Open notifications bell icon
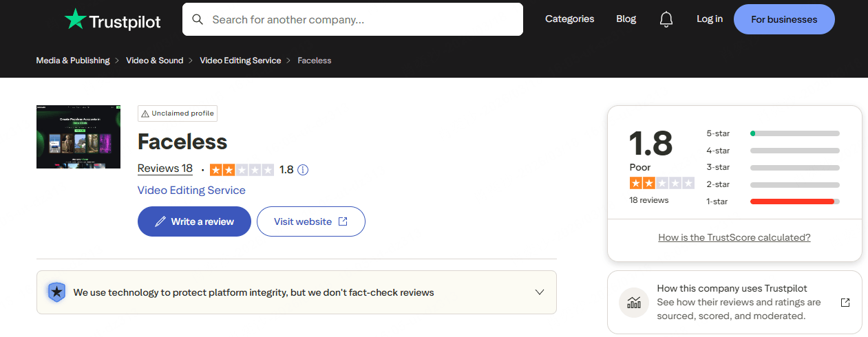Image resolution: width=868 pixels, height=337 pixels. coord(666,19)
